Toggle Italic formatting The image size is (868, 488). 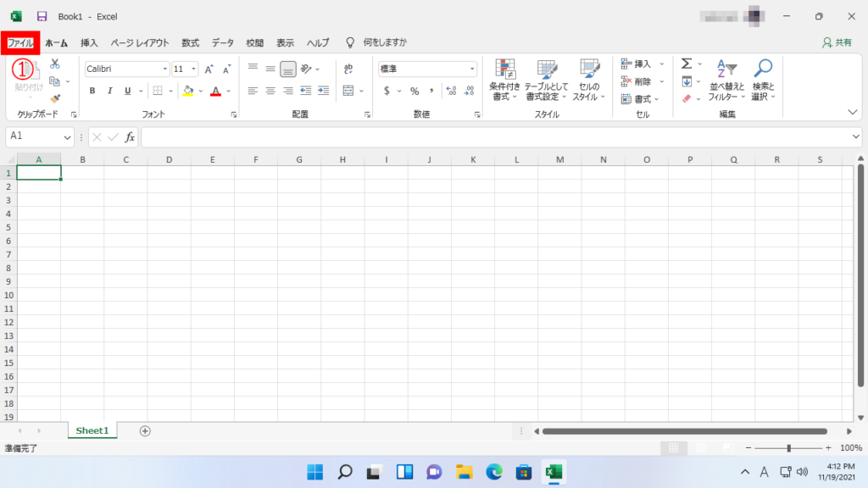click(x=110, y=91)
